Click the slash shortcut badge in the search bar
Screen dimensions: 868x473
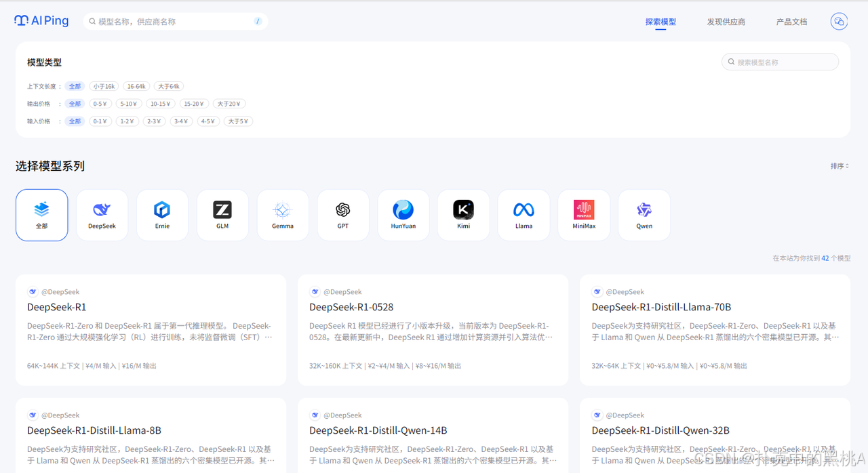[258, 22]
